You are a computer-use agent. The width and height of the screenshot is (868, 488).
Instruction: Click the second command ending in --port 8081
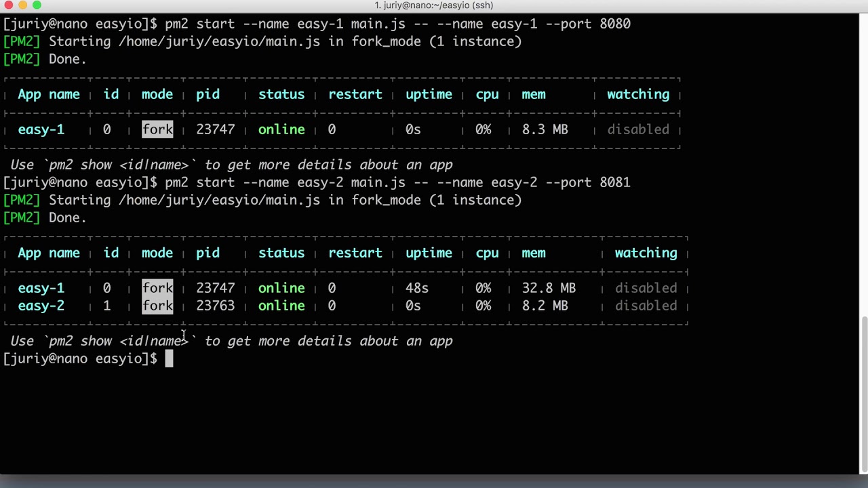click(x=398, y=182)
